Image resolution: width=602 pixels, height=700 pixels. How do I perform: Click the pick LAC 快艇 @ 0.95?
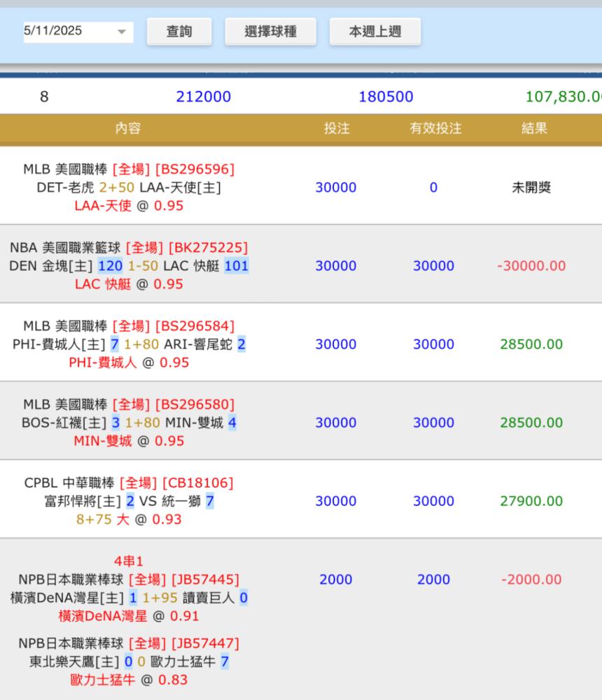pos(129,284)
